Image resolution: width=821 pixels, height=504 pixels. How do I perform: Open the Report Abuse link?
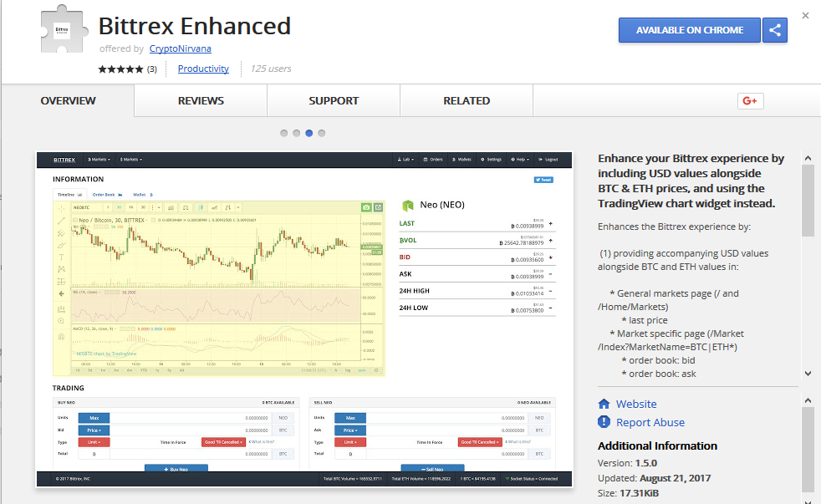pos(650,422)
